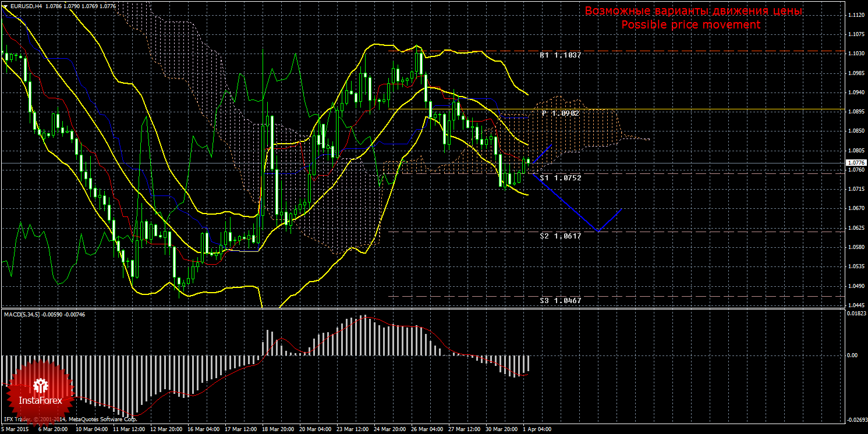
Task: Click 1.0535 on the price scale
Action: pyautogui.click(x=856, y=267)
